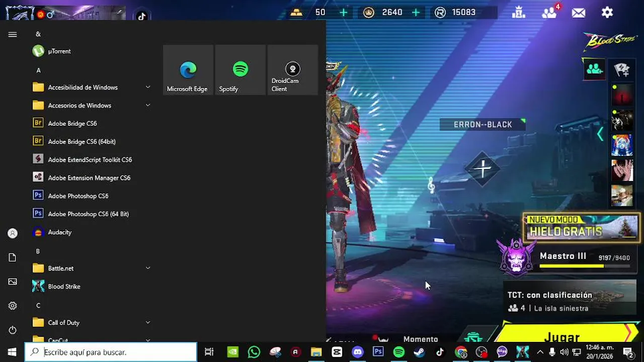Open the notification center on the taskbar
The image size is (644, 362).
click(x=628, y=352)
